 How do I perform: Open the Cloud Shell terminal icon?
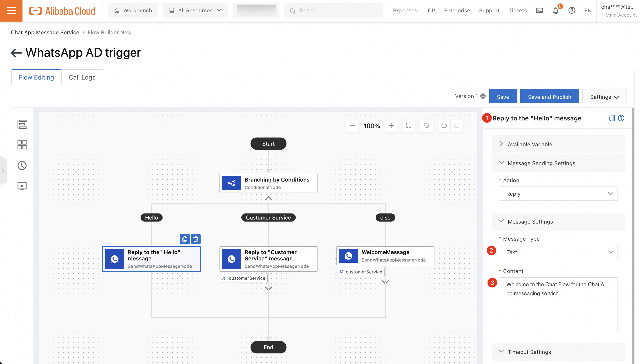point(539,11)
